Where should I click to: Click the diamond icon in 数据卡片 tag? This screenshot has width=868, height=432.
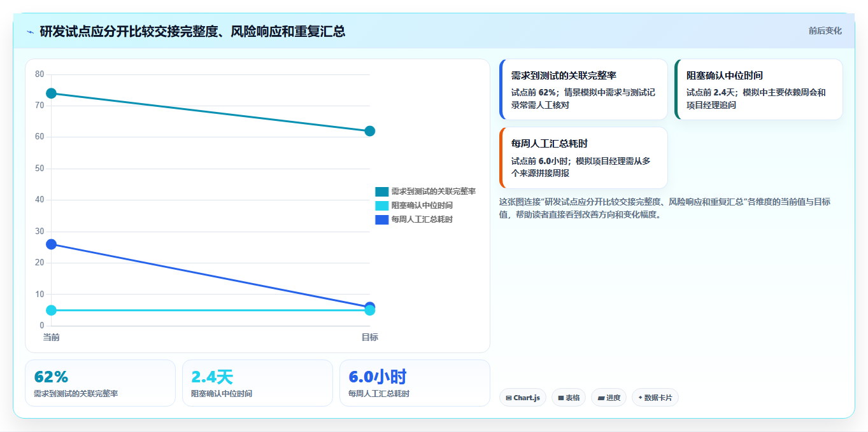click(x=640, y=398)
